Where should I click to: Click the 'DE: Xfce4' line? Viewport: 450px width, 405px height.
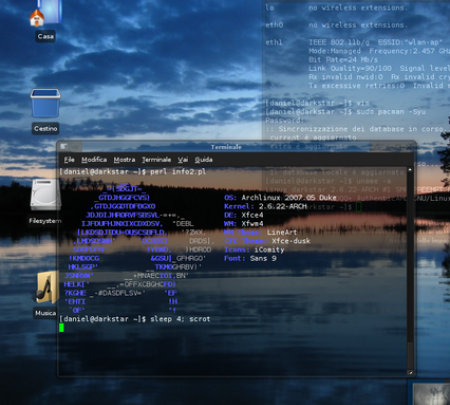coord(244,215)
